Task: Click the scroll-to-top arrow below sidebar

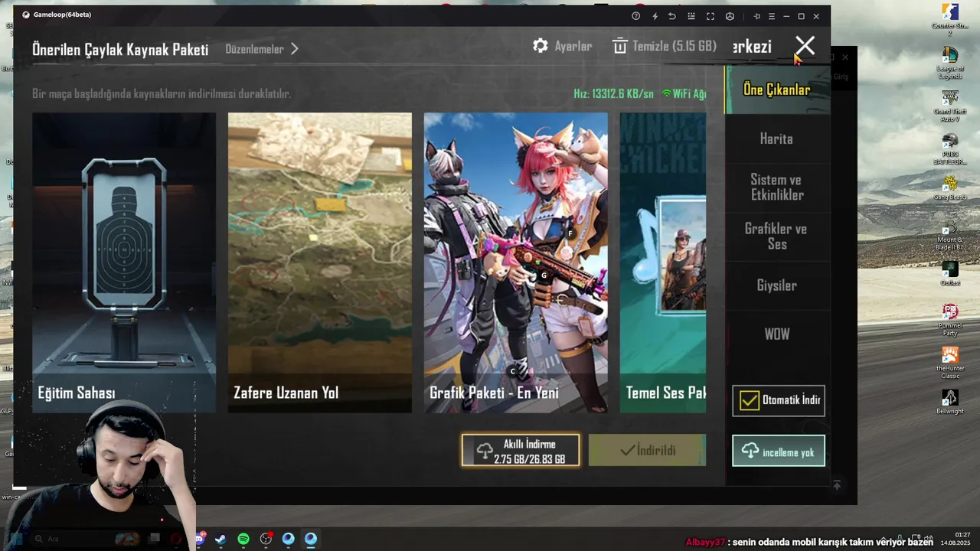Action: (x=837, y=485)
